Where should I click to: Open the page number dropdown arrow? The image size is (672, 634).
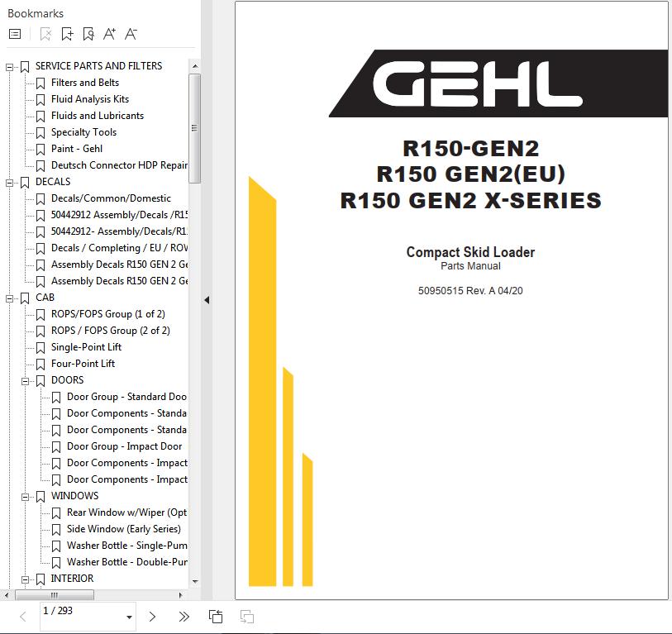[x=129, y=617]
